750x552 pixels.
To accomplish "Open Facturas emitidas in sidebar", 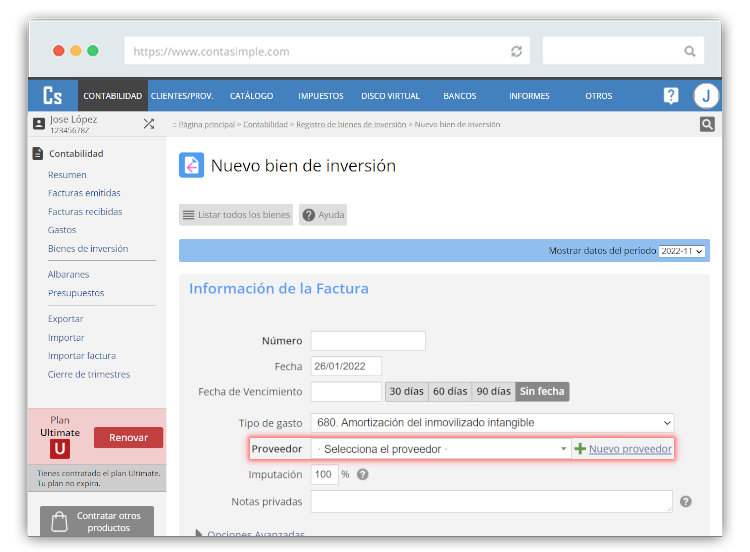I will click(x=84, y=193).
